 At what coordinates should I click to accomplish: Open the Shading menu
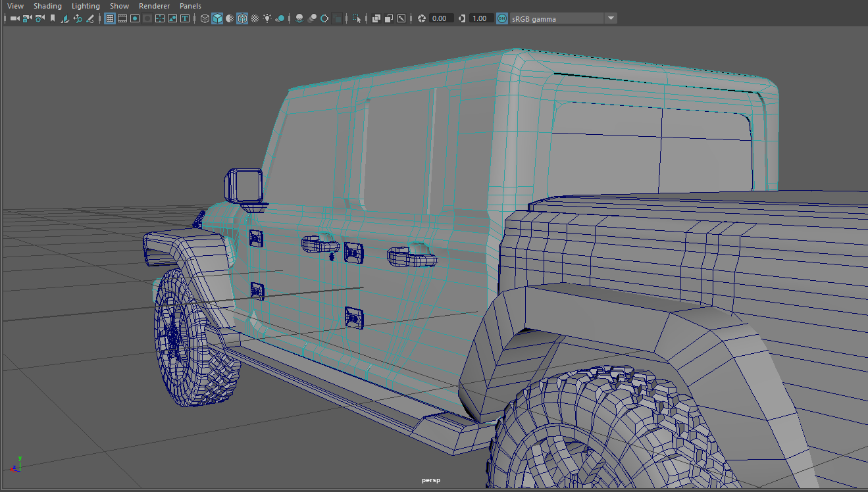tap(47, 6)
